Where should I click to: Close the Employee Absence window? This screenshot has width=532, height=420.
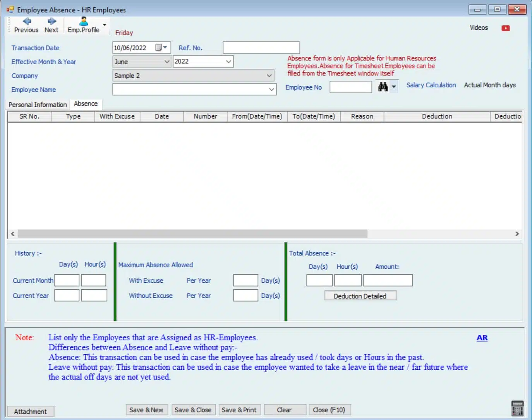click(x=517, y=10)
